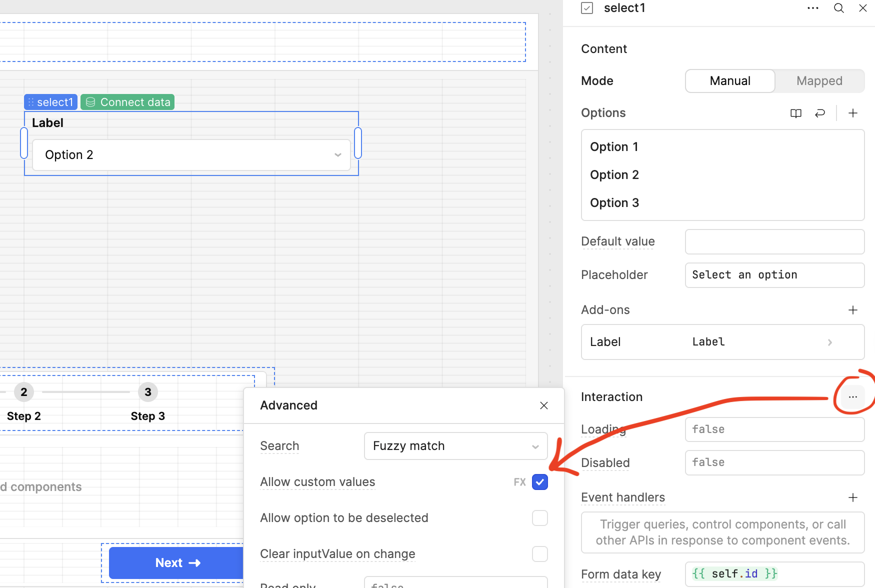Select the Manual mode tab

coord(730,81)
